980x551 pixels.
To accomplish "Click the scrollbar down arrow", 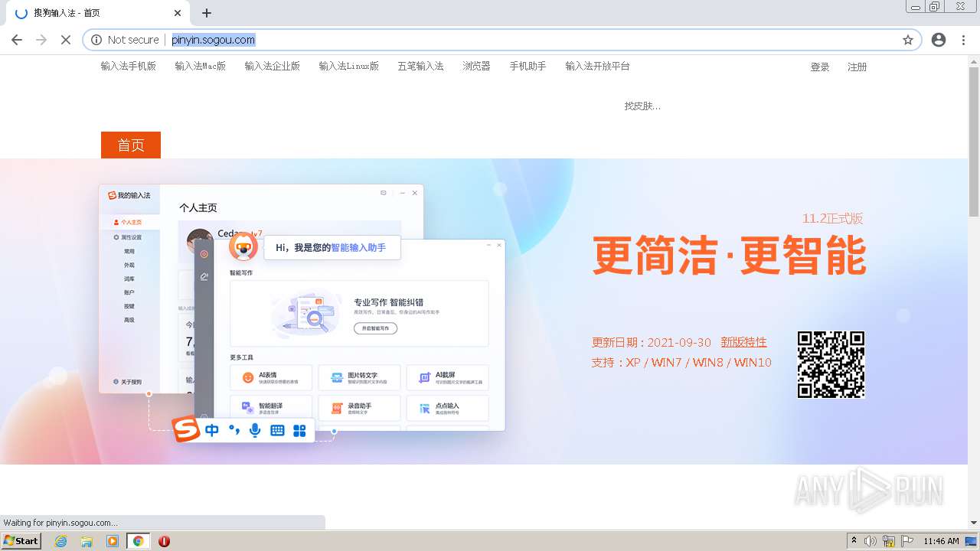I will click(x=974, y=523).
